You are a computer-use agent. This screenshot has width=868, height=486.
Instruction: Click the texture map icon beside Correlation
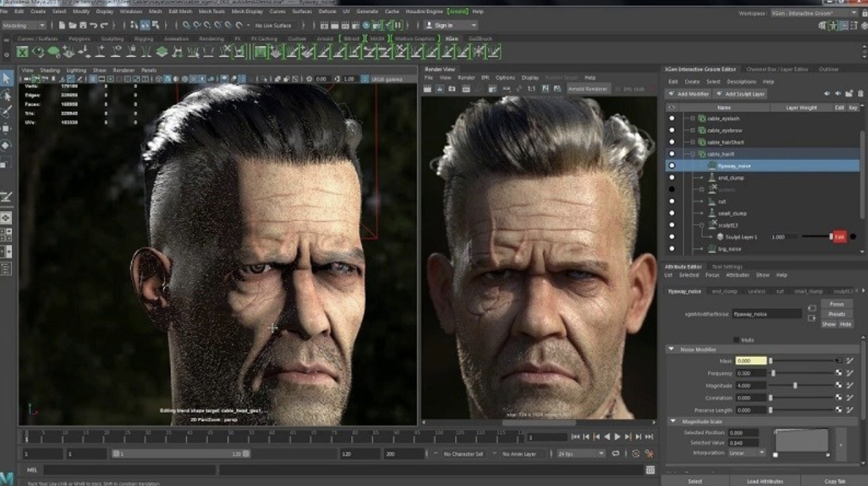tap(839, 398)
